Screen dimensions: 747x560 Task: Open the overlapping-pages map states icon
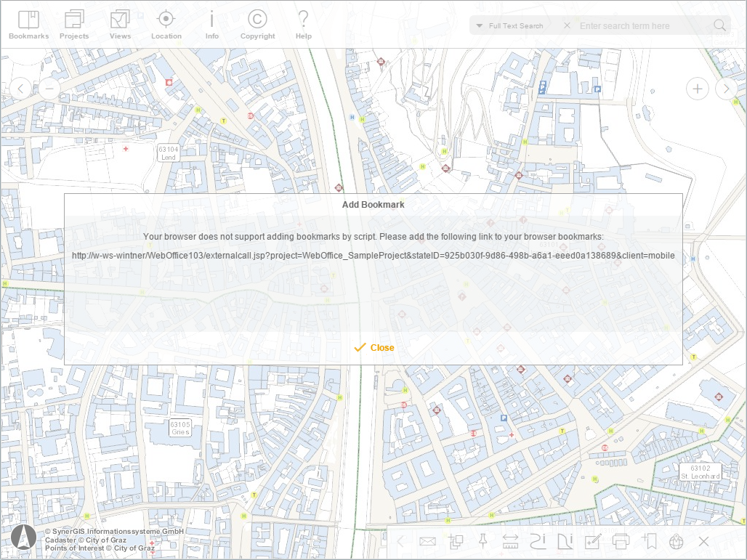point(456,541)
